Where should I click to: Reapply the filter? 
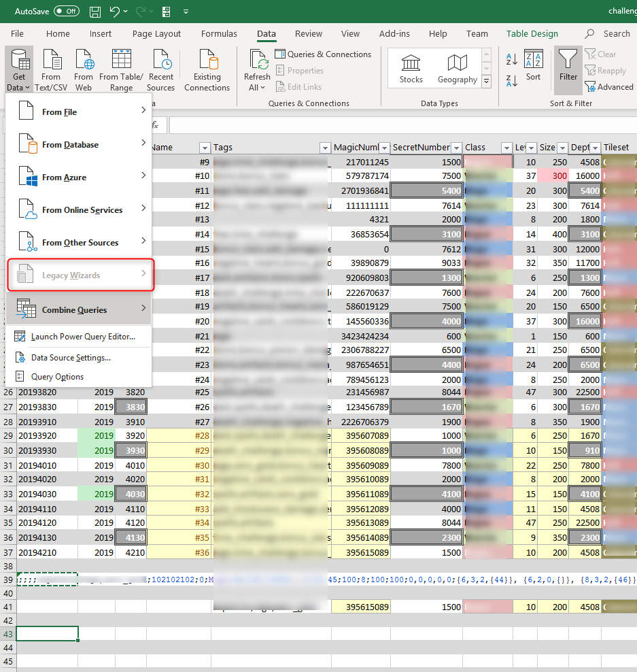(605, 70)
